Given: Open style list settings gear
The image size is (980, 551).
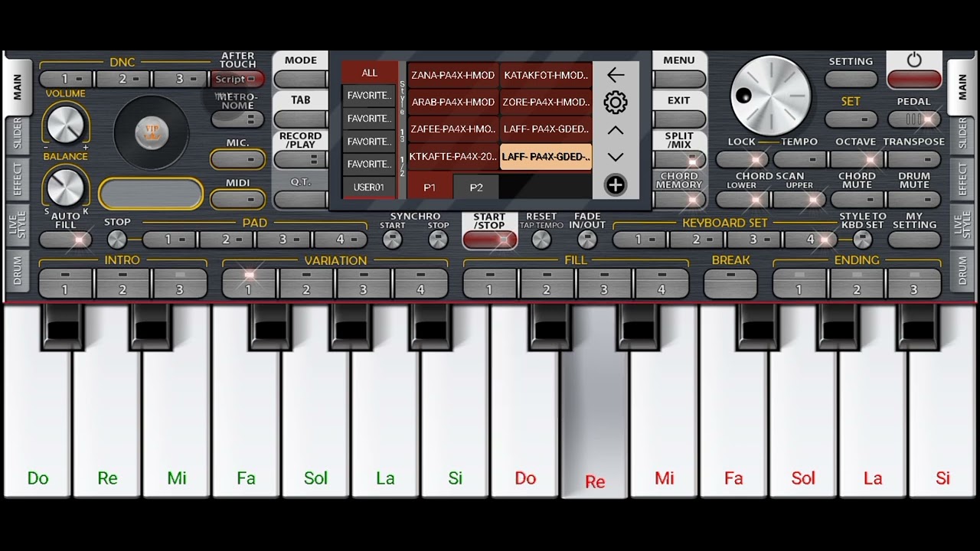Looking at the screenshot, I should point(616,103).
